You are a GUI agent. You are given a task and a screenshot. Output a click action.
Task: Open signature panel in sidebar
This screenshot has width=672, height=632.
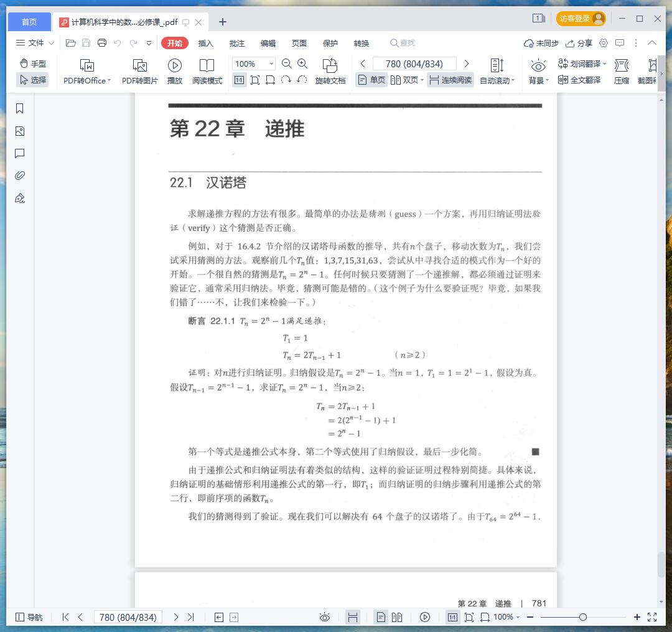(x=20, y=198)
